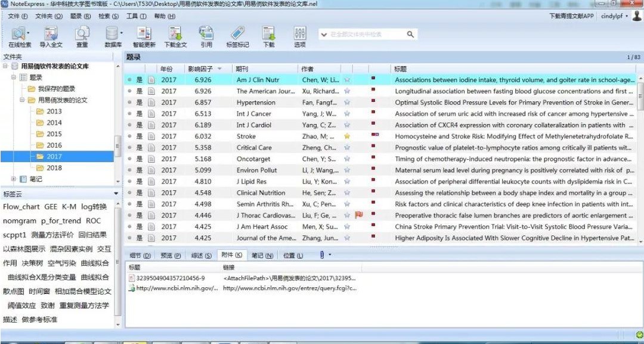644x344 pixels.
Task: Toggle read-status dot on the Oncotarget row
Action: pyautogui.click(x=129, y=159)
